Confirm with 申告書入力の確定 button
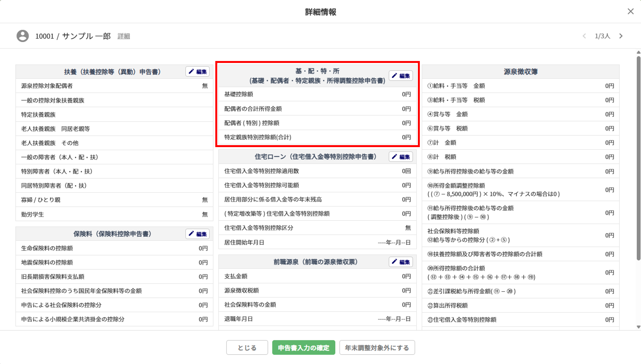Image resolution: width=641 pixels, height=364 pixels. [303, 348]
